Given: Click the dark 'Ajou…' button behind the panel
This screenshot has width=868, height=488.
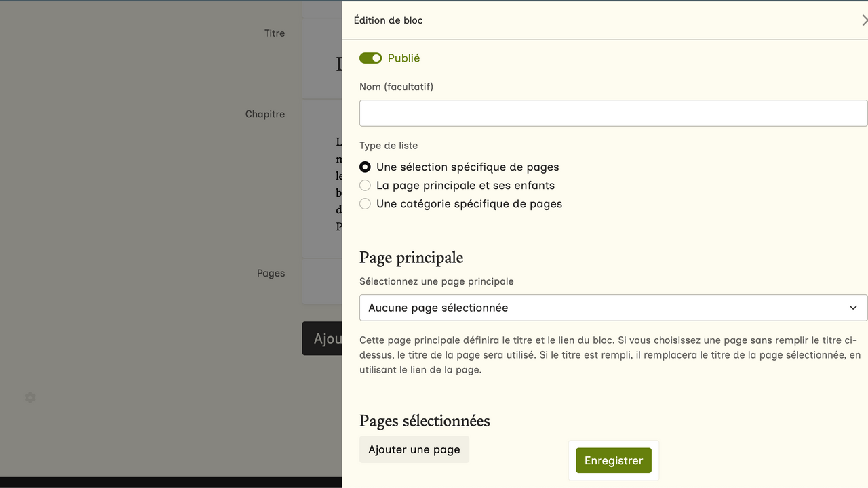Looking at the screenshot, I should (322, 338).
